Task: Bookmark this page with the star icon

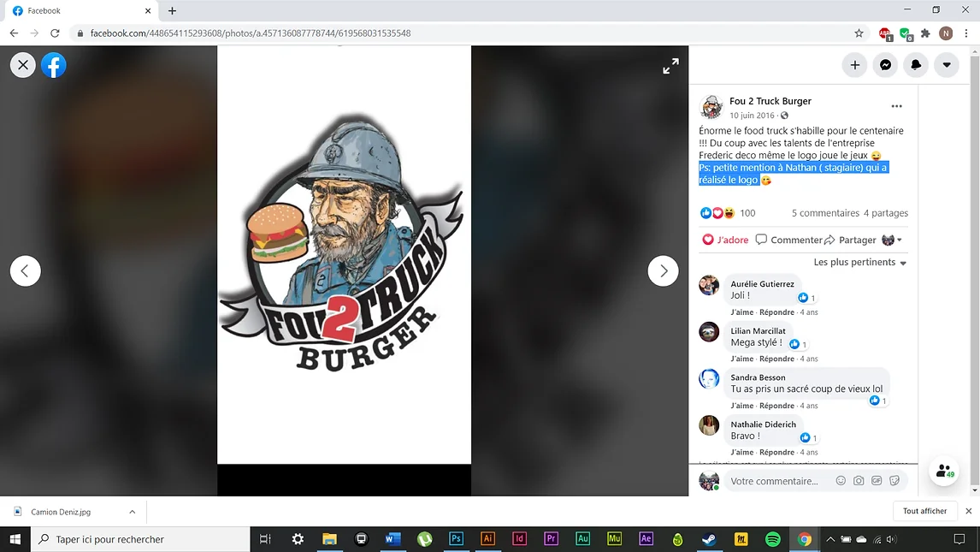Action: (x=859, y=33)
